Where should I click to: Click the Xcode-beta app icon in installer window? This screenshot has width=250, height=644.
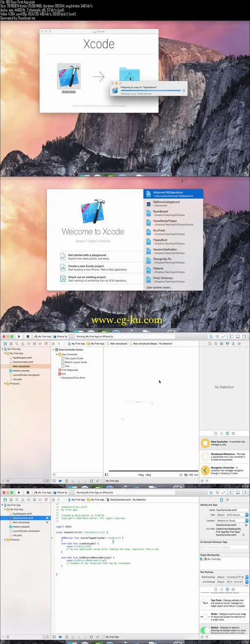pyautogui.click(x=69, y=75)
